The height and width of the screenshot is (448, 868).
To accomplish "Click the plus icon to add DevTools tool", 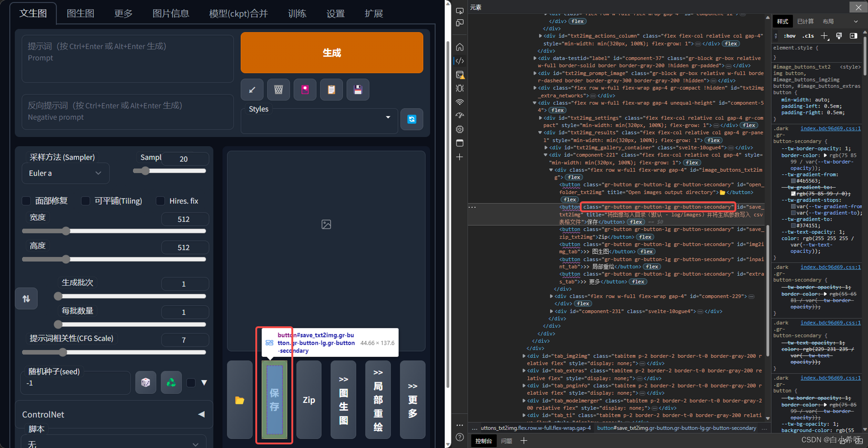I will pyautogui.click(x=460, y=157).
